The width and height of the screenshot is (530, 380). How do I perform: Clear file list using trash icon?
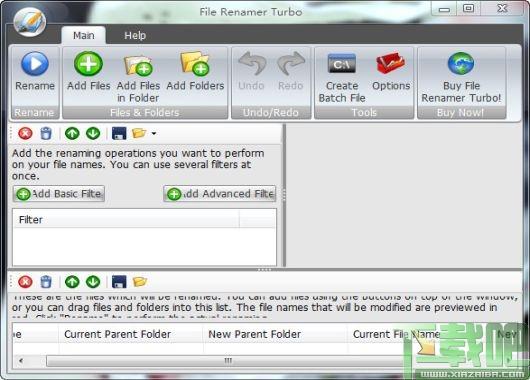(x=46, y=282)
